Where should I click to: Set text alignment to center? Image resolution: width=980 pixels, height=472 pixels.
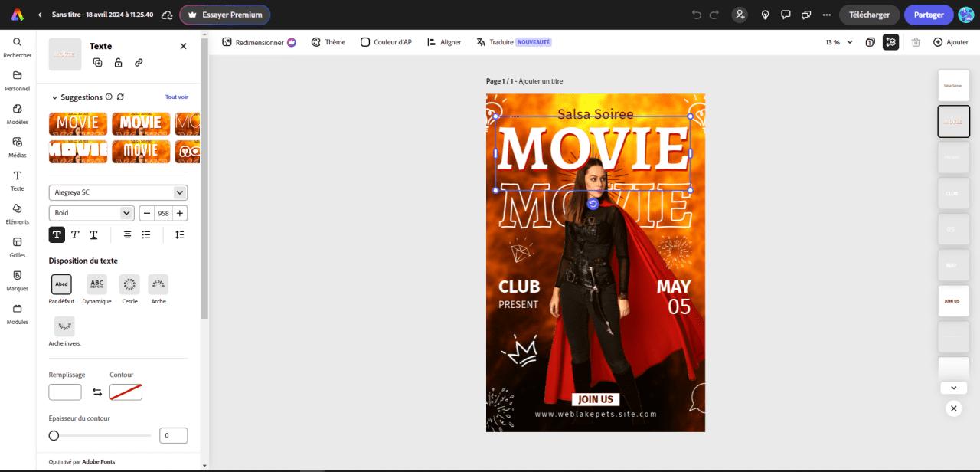128,234
